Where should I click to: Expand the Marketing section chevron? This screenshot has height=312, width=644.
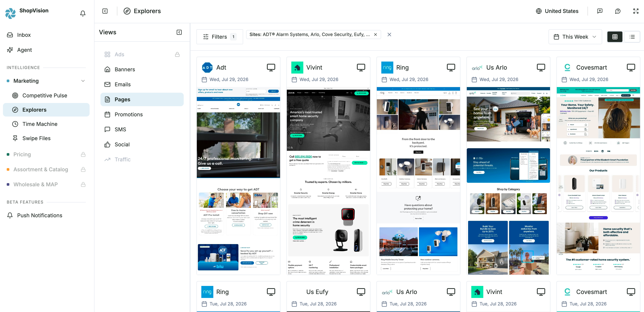point(83,81)
